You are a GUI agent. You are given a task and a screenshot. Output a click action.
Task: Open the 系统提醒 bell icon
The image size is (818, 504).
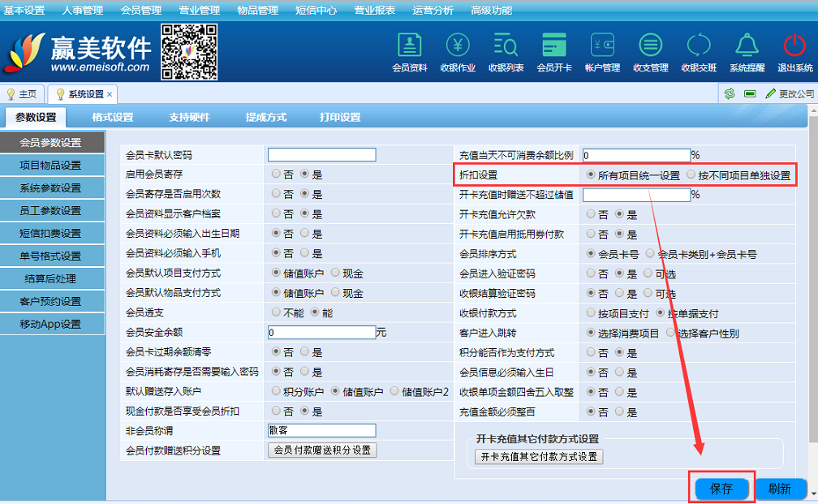coord(747,52)
